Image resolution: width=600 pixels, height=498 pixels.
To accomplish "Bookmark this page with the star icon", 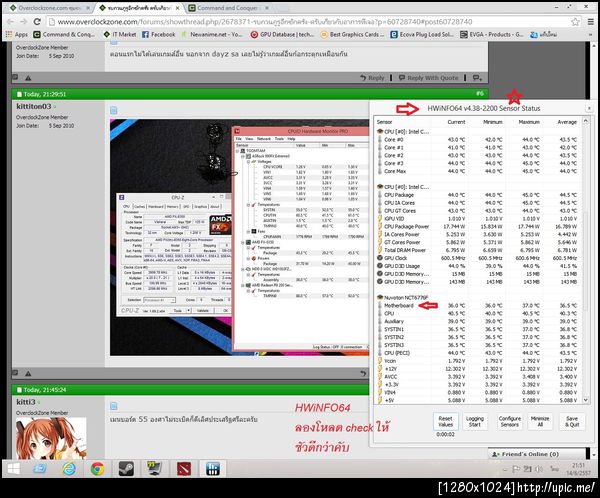I will [x=575, y=22].
